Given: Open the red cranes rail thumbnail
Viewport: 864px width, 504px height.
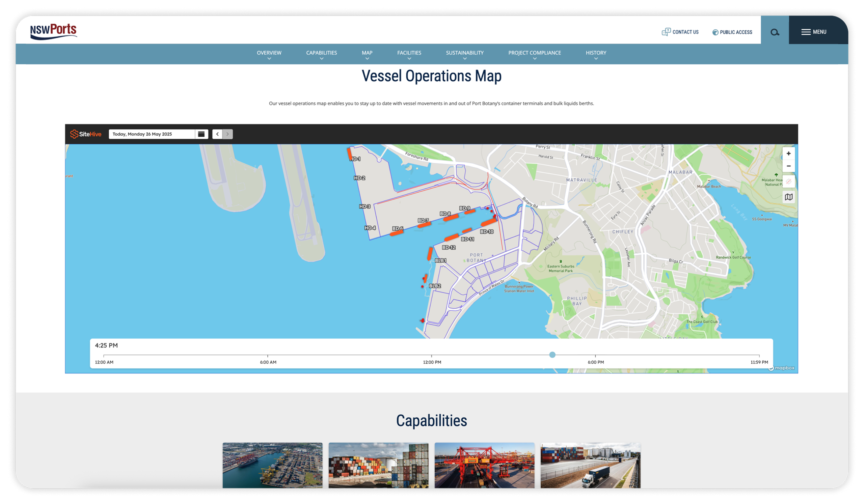Looking at the screenshot, I should (x=484, y=465).
